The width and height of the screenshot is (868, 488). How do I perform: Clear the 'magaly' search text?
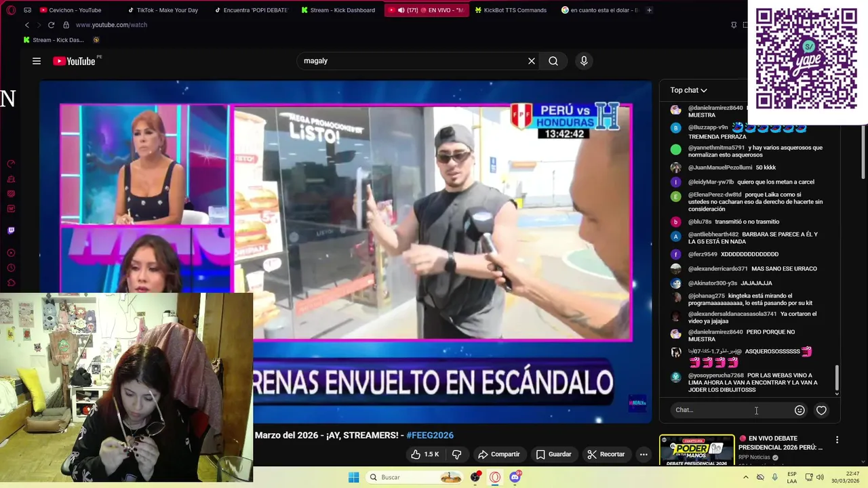tap(532, 61)
